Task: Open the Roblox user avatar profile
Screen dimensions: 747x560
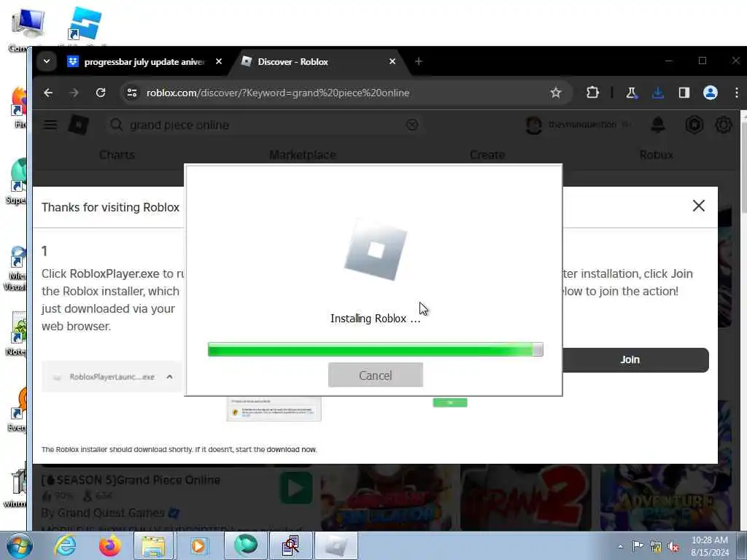Action: (533, 125)
